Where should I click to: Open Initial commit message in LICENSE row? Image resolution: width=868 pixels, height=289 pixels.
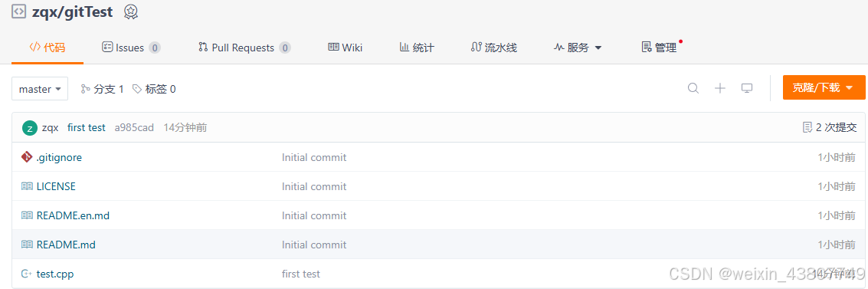pyautogui.click(x=314, y=186)
